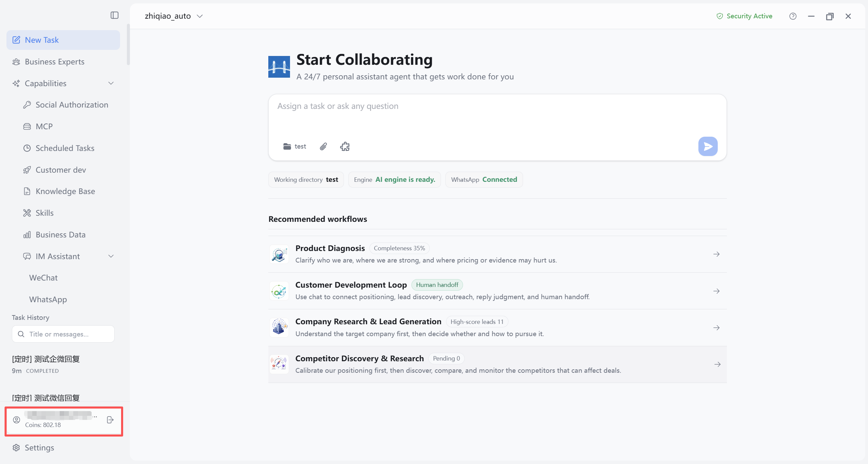Click the user avatar icon
This screenshot has width=868, height=464.
pyautogui.click(x=16, y=420)
